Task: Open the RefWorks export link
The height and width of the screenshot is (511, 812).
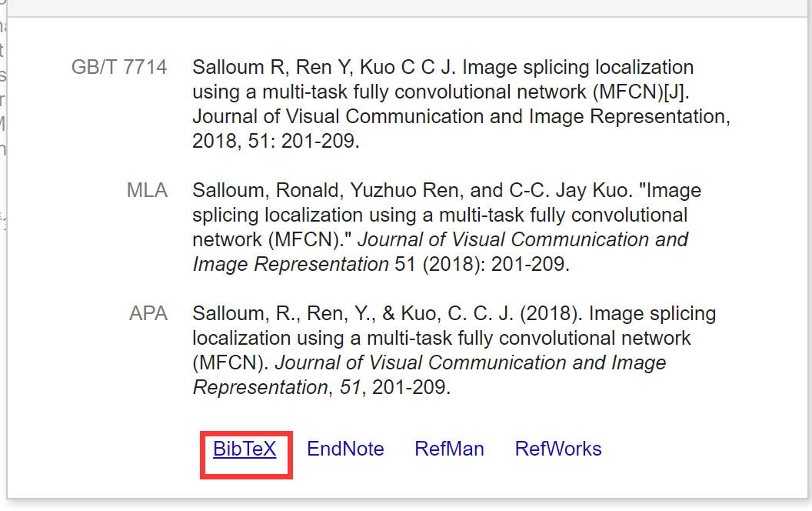Action: click(x=558, y=449)
